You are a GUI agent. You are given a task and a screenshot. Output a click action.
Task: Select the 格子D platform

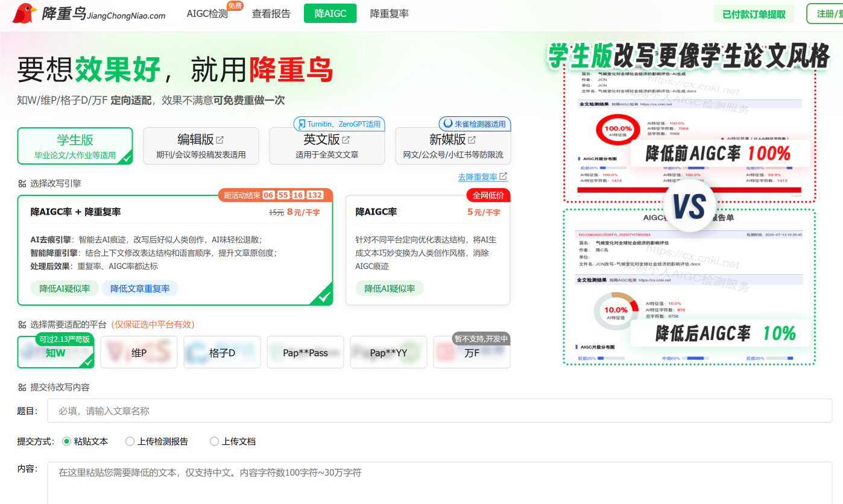click(223, 352)
